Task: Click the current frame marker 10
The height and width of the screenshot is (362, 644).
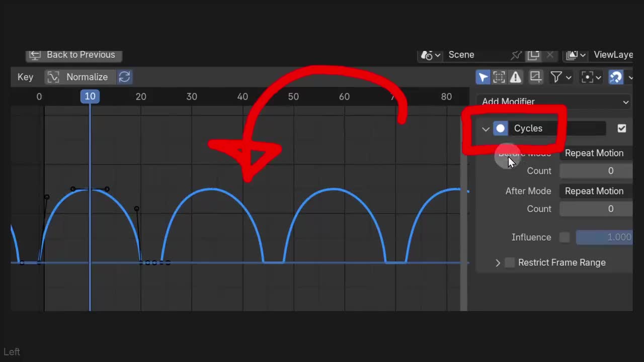Action: [x=90, y=97]
